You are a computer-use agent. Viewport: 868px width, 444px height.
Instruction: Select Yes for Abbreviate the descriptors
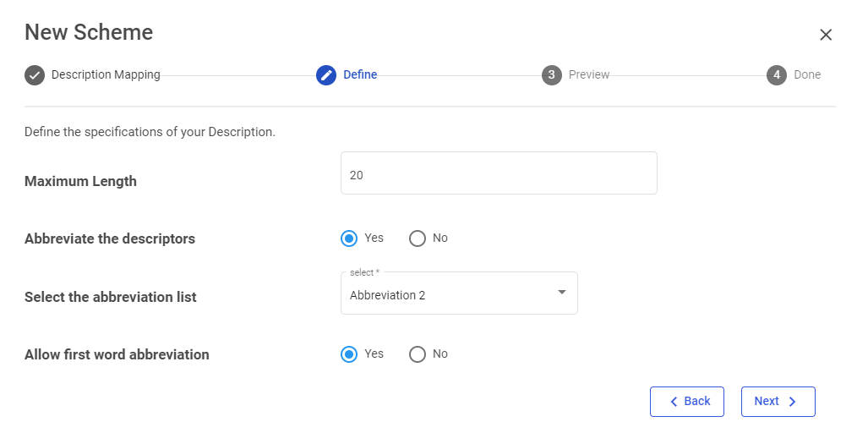[349, 238]
